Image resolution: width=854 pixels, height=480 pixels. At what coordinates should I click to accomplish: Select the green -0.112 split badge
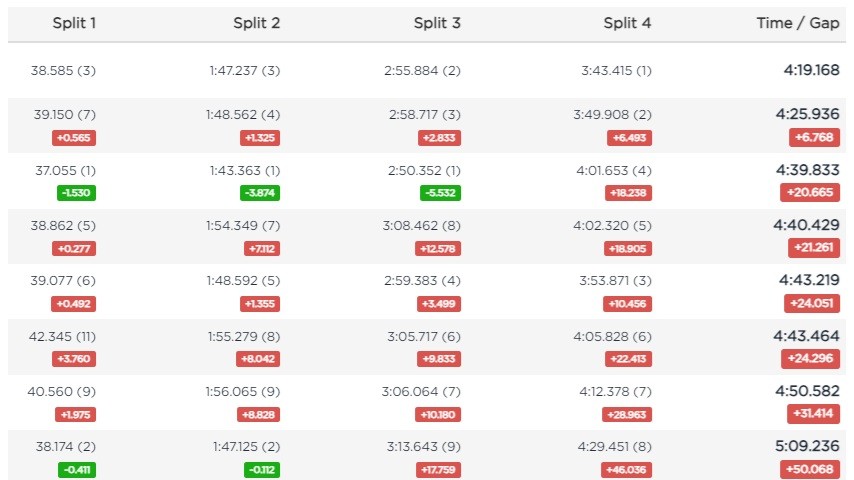tap(260, 469)
